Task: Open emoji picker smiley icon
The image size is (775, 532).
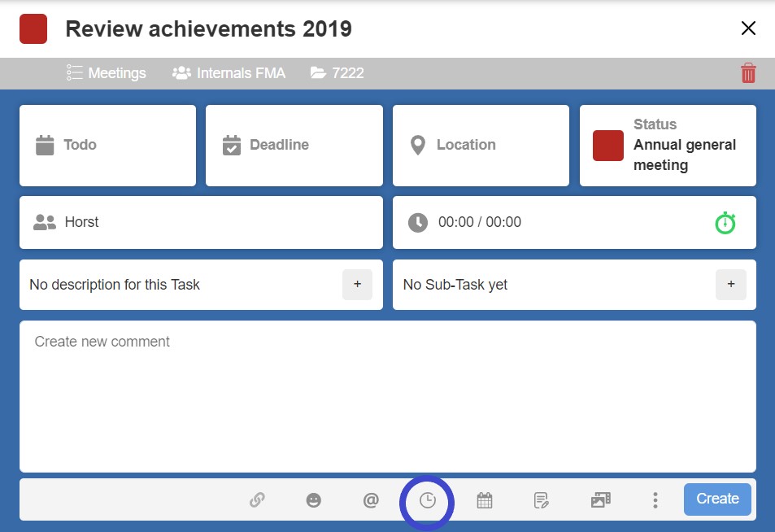Action: [x=313, y=500]
